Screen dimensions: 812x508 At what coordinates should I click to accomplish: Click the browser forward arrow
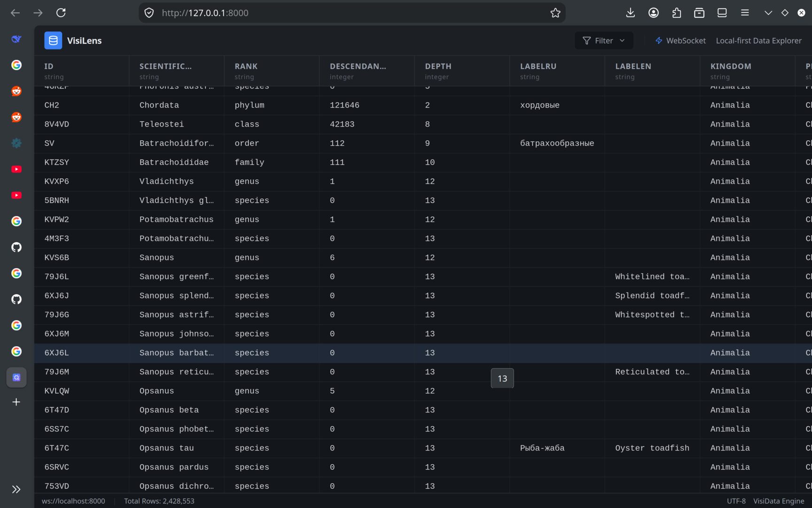point(38,13)
